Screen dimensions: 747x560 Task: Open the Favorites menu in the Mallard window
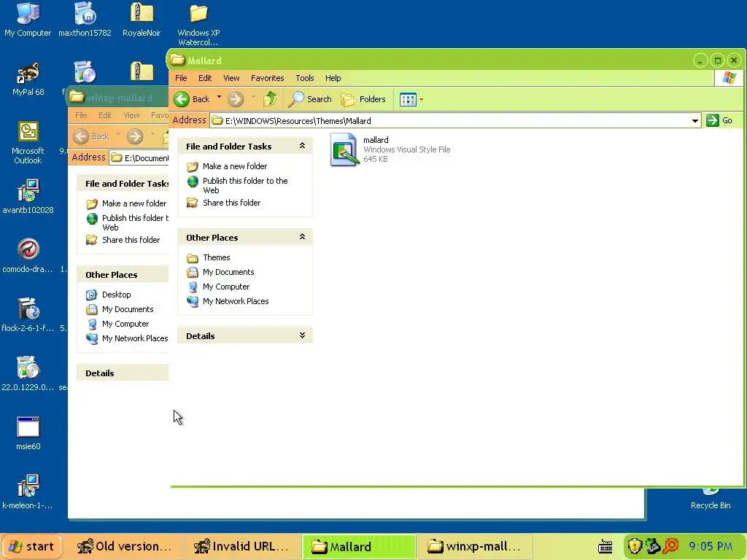pyautogui.click(x=267, y=78)
